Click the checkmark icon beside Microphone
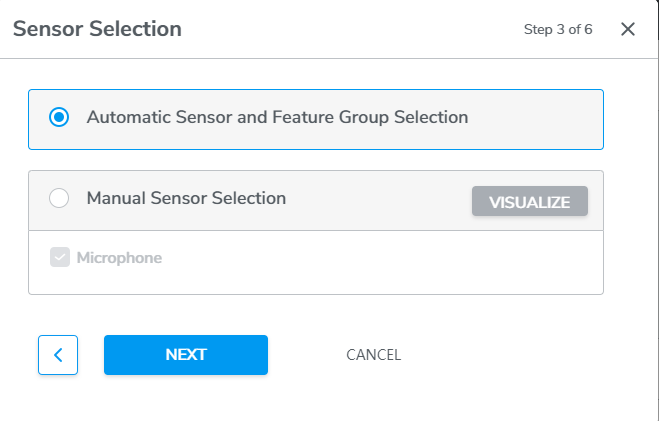Image resolution: width=659 pixels, height=421 pixels. [60, 257]
